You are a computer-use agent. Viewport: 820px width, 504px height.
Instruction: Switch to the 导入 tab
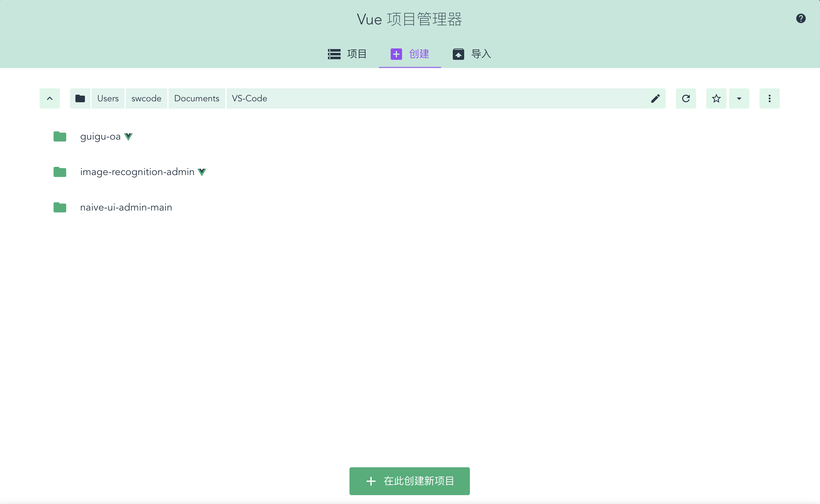[x=472, y=54]
